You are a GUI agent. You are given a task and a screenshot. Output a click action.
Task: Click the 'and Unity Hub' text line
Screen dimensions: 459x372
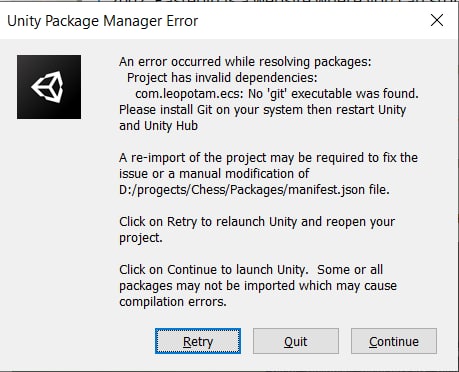pos(158,126)
